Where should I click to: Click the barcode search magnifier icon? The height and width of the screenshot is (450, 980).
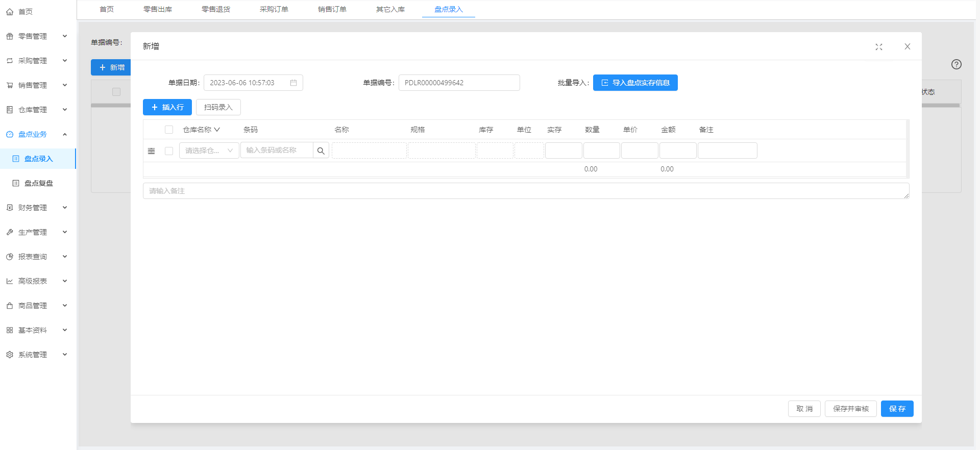coord(321,151)
